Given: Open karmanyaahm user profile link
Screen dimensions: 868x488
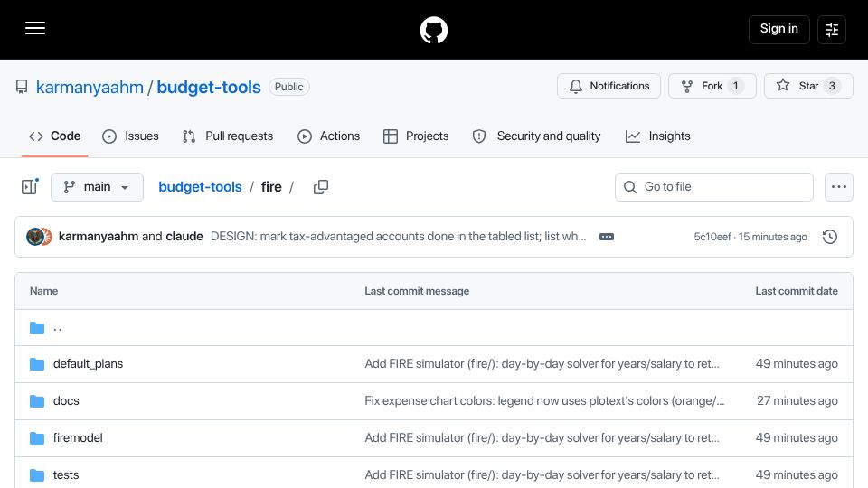Looking at the screenshot, I should pyautogui.click(x=90, y=87).
